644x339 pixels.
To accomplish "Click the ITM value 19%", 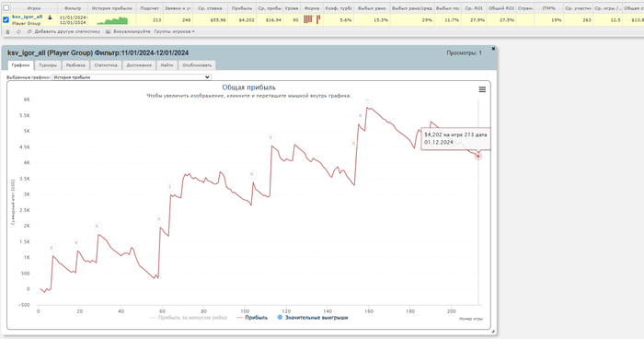I will point(557,19).
